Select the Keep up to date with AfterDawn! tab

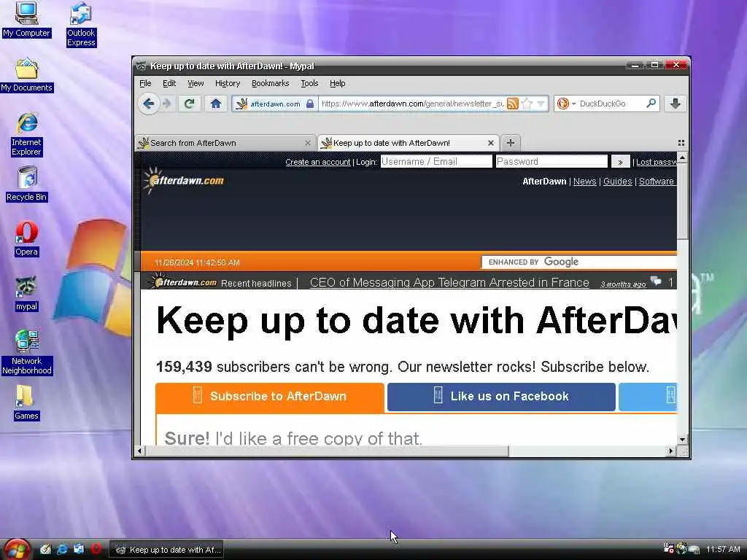click(409, 143)
